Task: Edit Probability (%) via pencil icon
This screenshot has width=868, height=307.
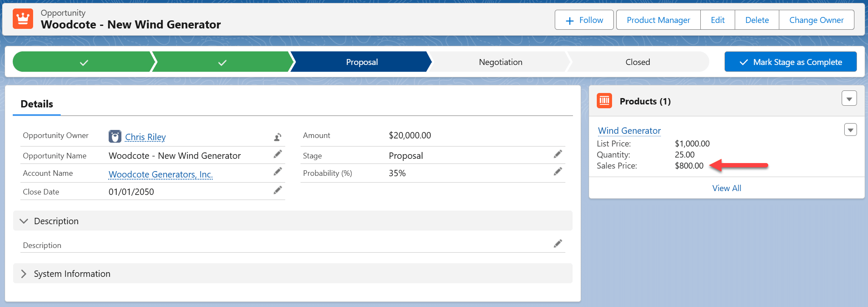Action: click(558, 172)
